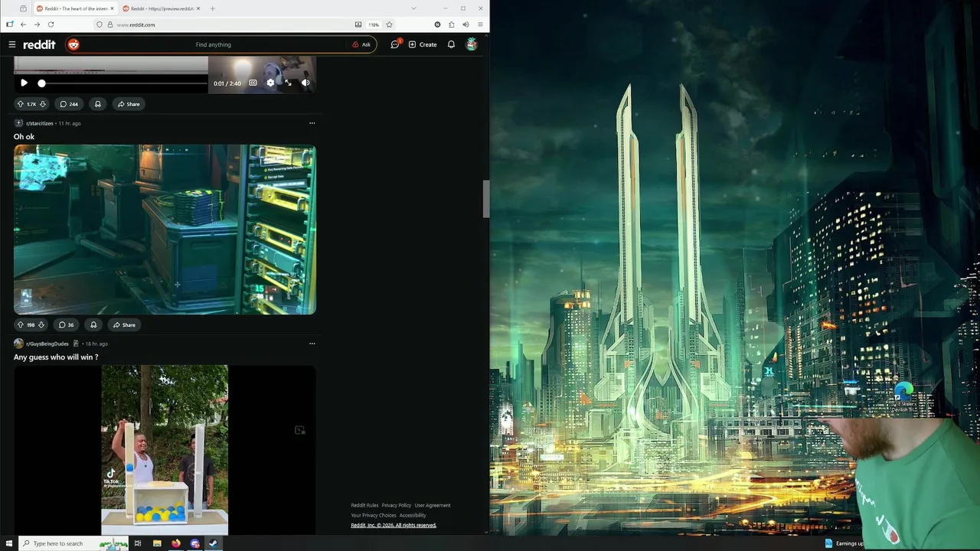Reset the 110% zoom level
Viewport: 980px width, 551px height.
pyautogui.click(x=374, y=24)
